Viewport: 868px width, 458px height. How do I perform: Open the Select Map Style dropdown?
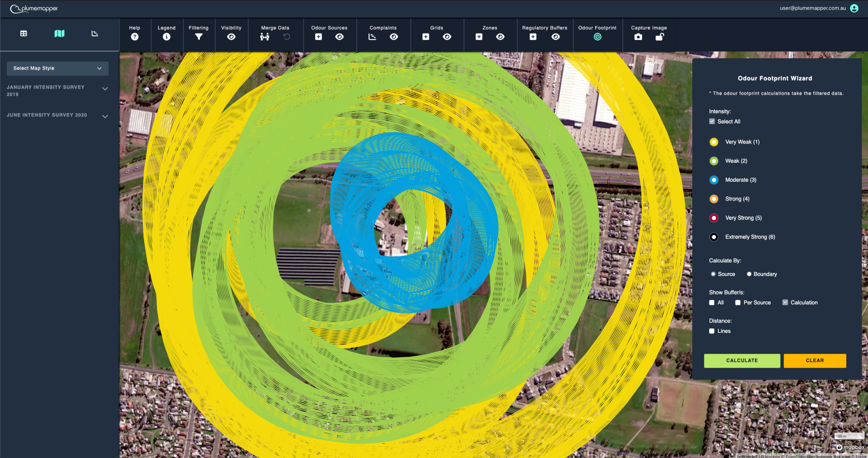tap(57, 68)
